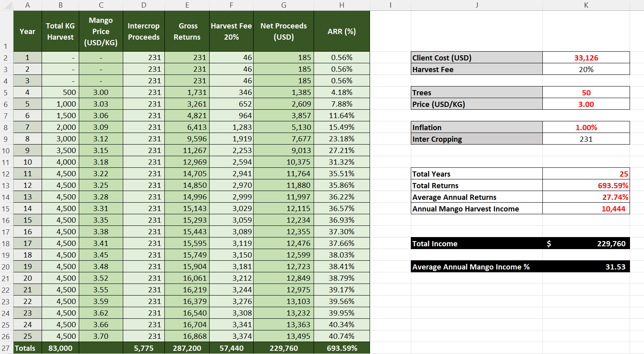Select ARR cell 31.32%
Image resolution: width=644 pixels, height=354 pixels.
click(342, 162)
